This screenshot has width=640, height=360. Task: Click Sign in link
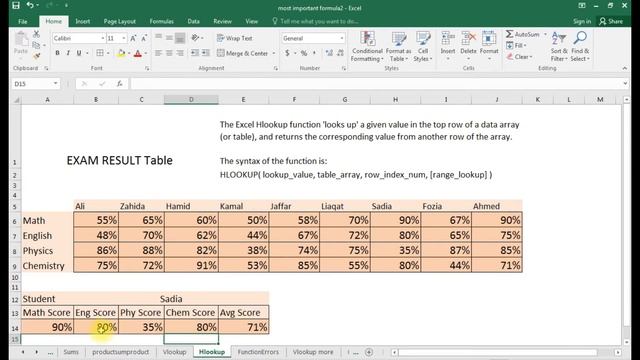click(582, 21)
